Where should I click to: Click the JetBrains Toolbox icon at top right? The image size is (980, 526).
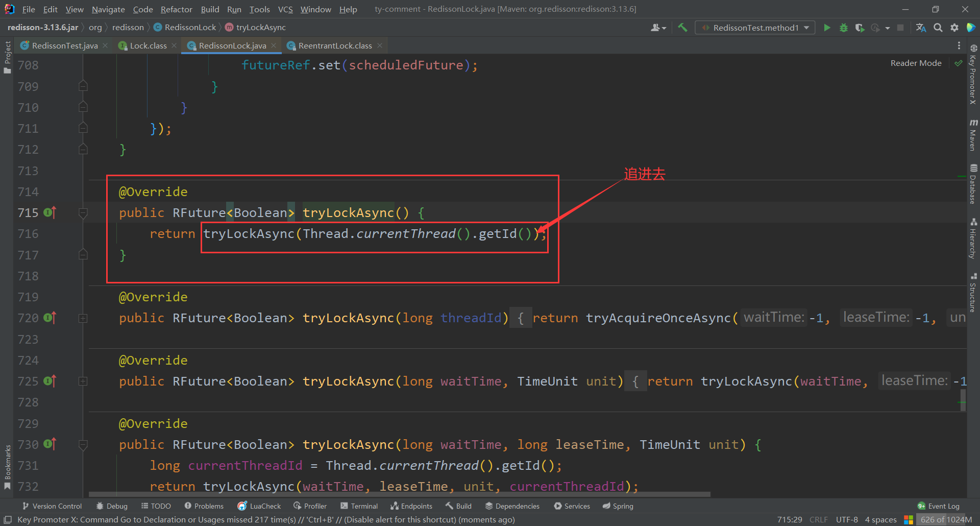(x=971, y=28)
